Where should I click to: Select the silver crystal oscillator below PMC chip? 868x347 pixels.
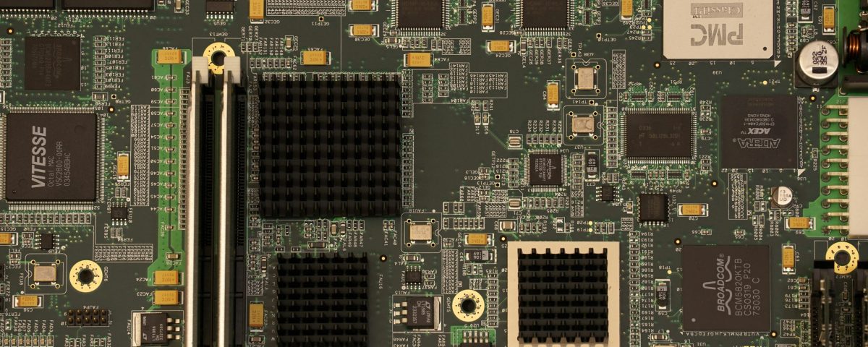pyautogui.click(x=585, y=79)
